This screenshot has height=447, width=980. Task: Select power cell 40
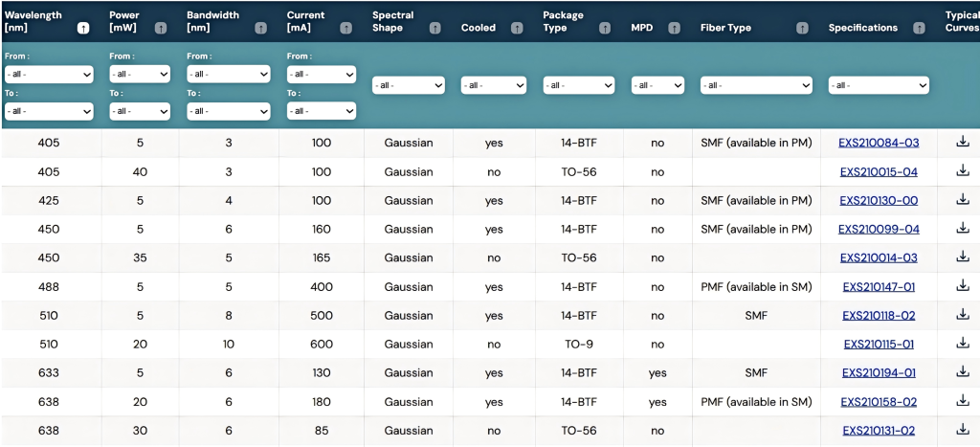pos(140,172)
